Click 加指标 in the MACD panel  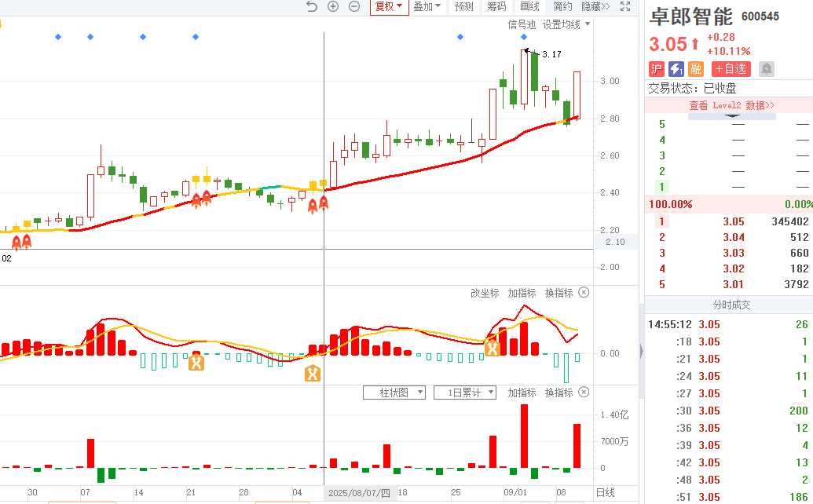pyautogui.click(x=522, y=293)
